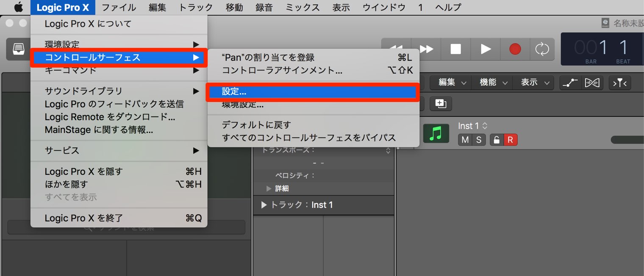Choose 環境設定... in the Control Surfaces submenu
This screenshot has height=276, width=644.
tap(314, 104)
